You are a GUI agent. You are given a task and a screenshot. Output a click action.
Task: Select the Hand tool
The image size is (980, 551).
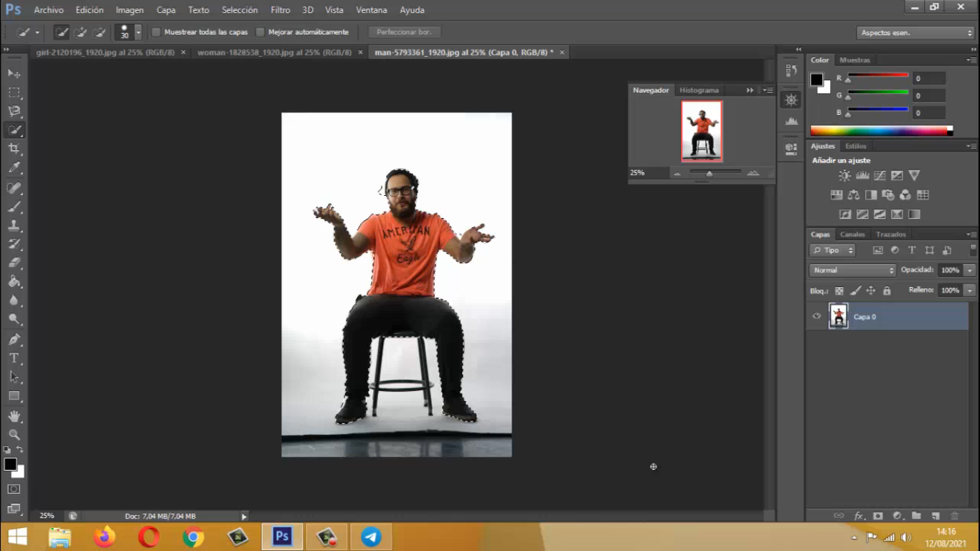(14, 416)
